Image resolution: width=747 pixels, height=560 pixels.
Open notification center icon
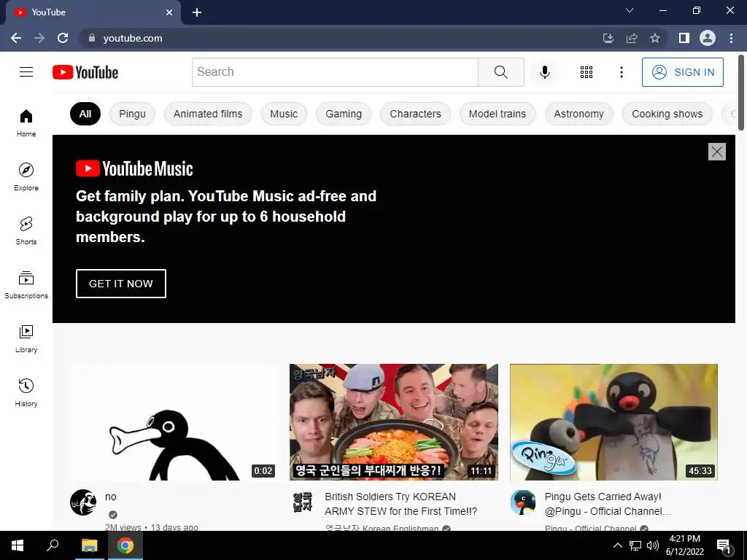tap(724, 546)
